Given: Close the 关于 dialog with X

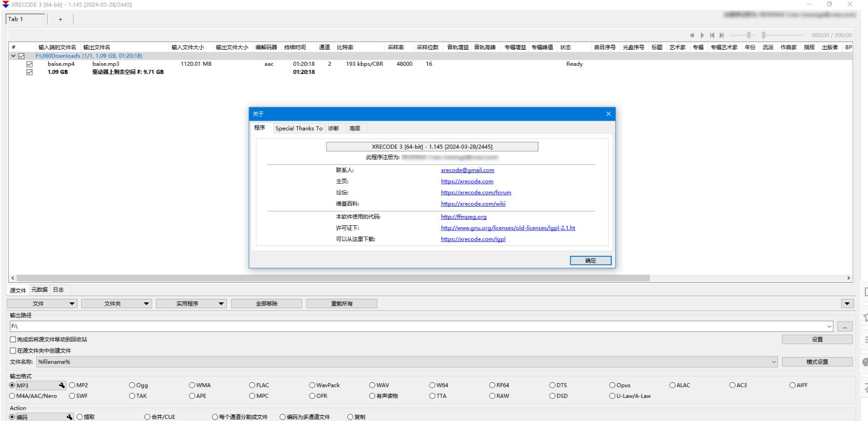Looking at the screenshot, I should (x=608, y=114).
